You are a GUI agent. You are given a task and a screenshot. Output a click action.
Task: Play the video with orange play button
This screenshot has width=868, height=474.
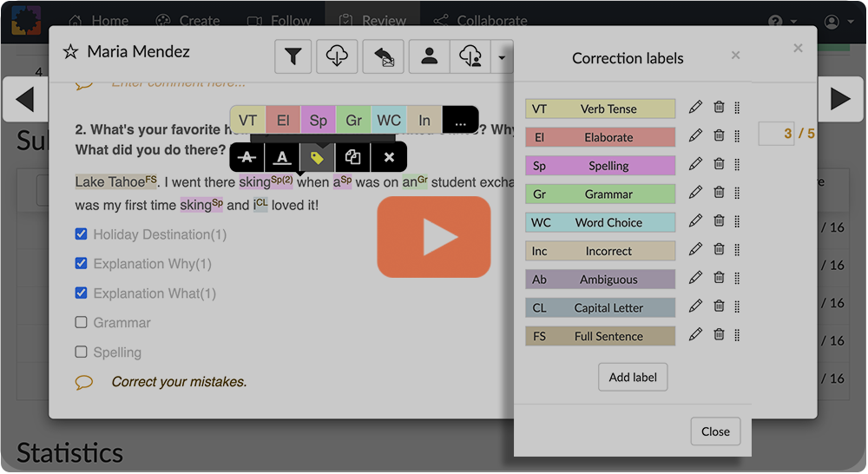click(x=434, y=237)
